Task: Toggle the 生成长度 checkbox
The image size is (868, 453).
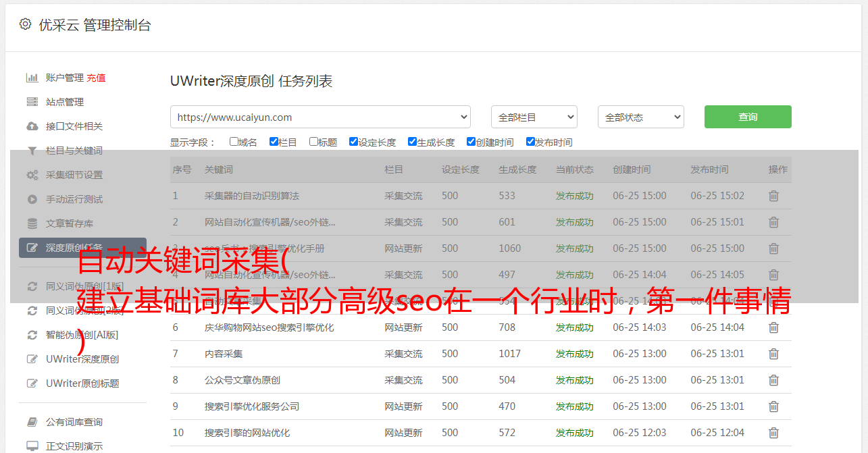Action: point(412,142)
